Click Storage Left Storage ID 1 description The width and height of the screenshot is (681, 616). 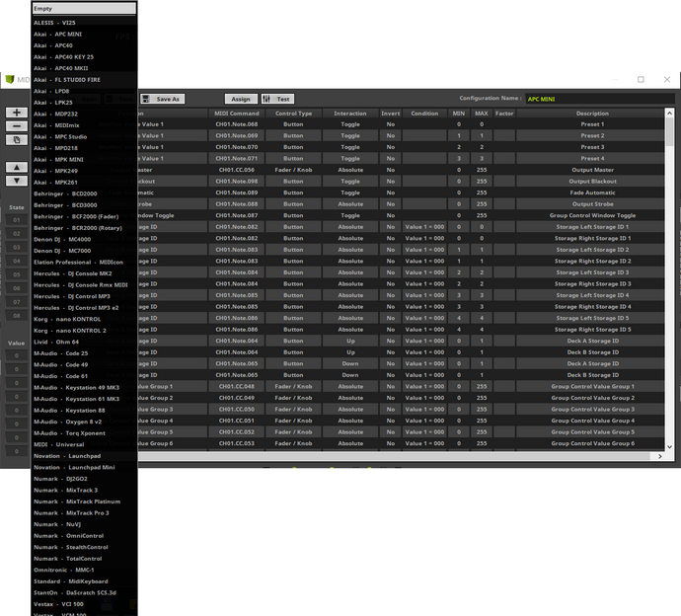(x=592, y=227)
